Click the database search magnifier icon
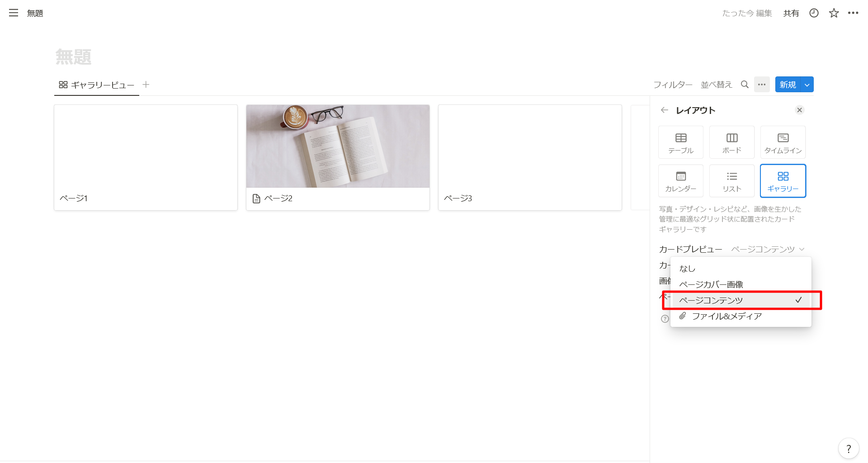The image size is (868, 463). [745, 85]
